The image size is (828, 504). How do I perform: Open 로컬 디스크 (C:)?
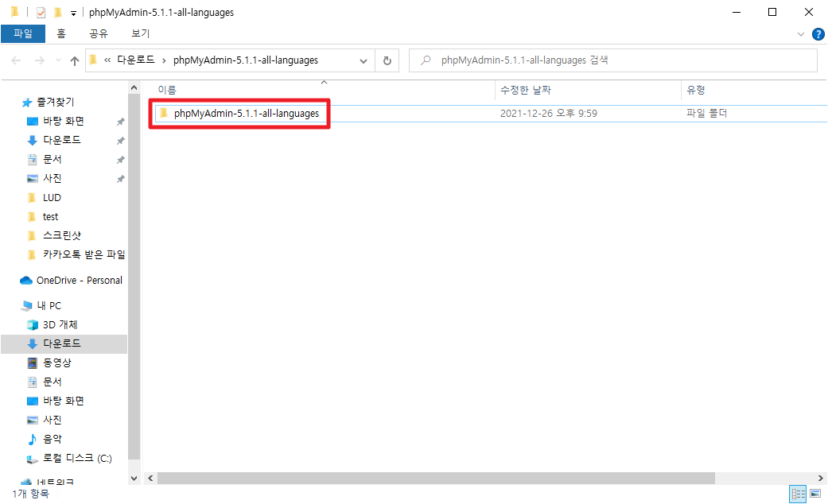77,458
